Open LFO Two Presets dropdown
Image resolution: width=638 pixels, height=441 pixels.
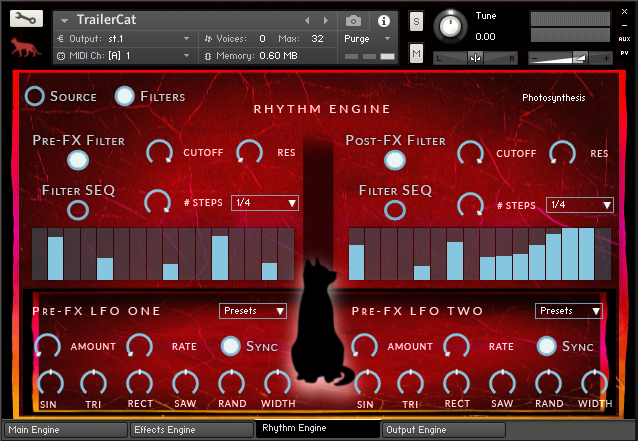point(568,311)
